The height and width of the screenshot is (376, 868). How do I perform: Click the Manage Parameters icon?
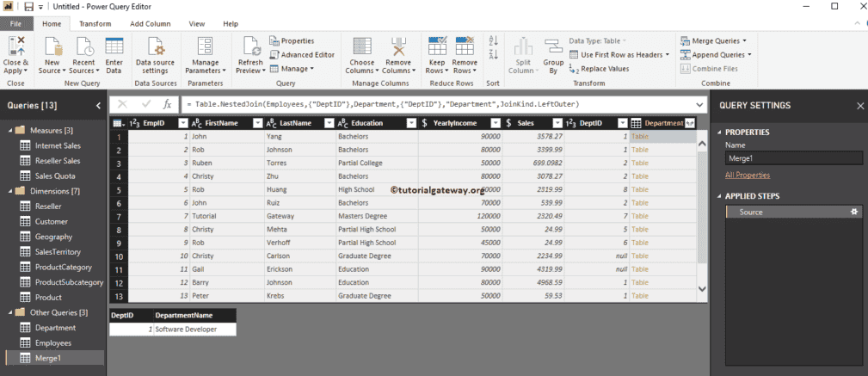(x=206, y=46)
